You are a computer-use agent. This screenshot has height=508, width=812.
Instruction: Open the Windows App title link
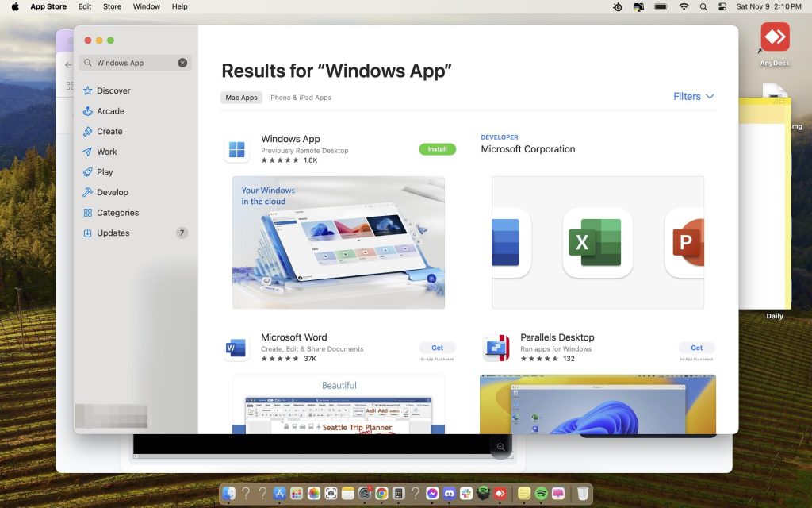click(x=290, y=139)
